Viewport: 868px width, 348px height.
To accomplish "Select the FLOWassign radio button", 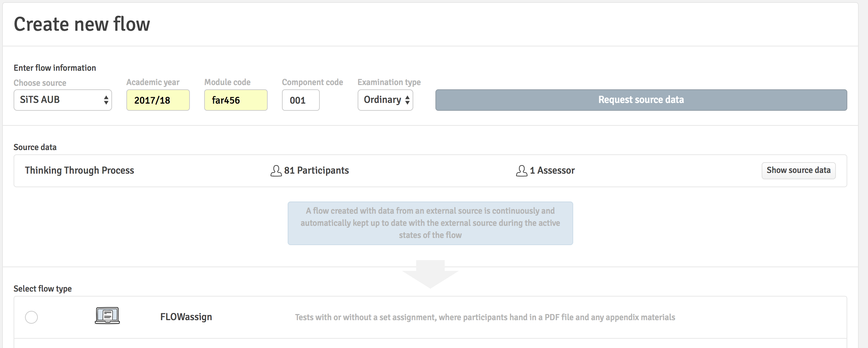I will [31, 317].
